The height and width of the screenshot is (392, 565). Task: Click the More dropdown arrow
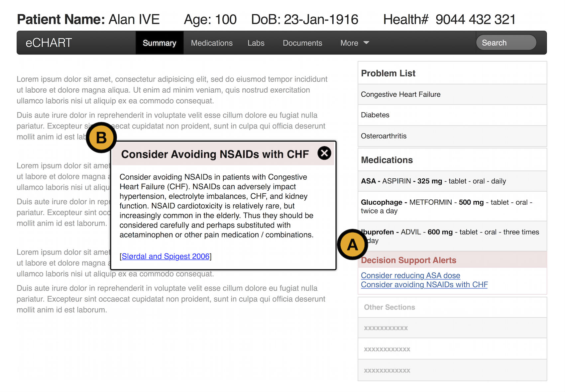366,43
